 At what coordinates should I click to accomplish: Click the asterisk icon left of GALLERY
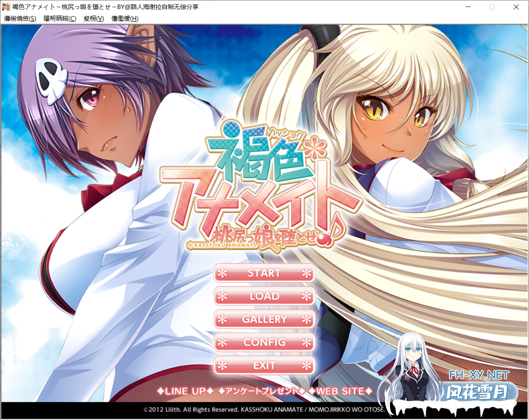coord(222,319)
